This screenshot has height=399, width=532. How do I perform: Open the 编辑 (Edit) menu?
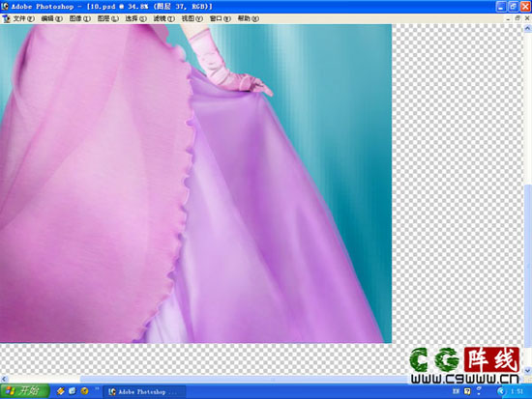point(51,18)
